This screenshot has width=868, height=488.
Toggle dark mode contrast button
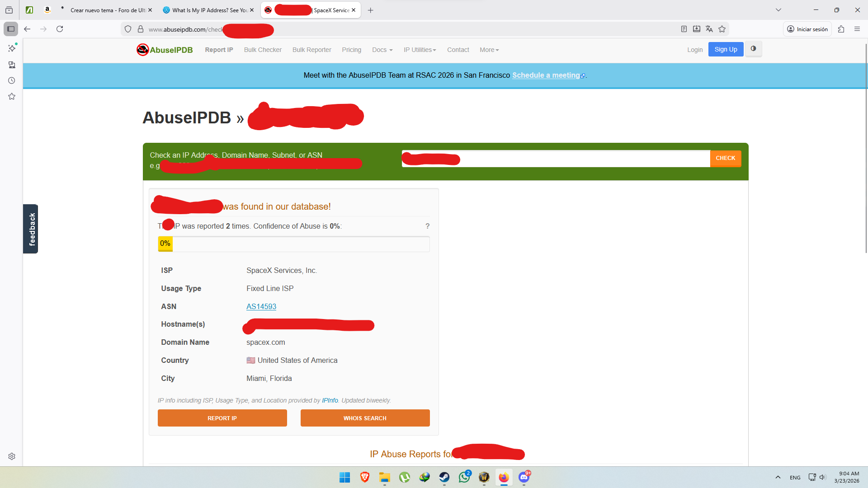753,49
